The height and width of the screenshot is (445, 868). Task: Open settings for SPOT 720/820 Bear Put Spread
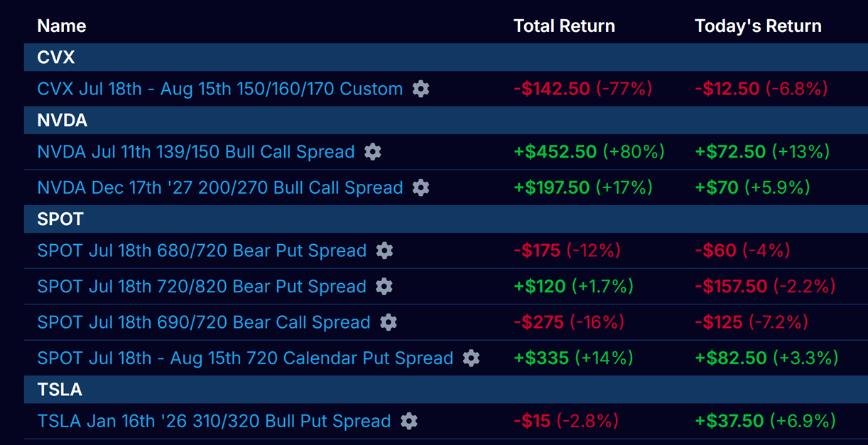coord(384,286)
